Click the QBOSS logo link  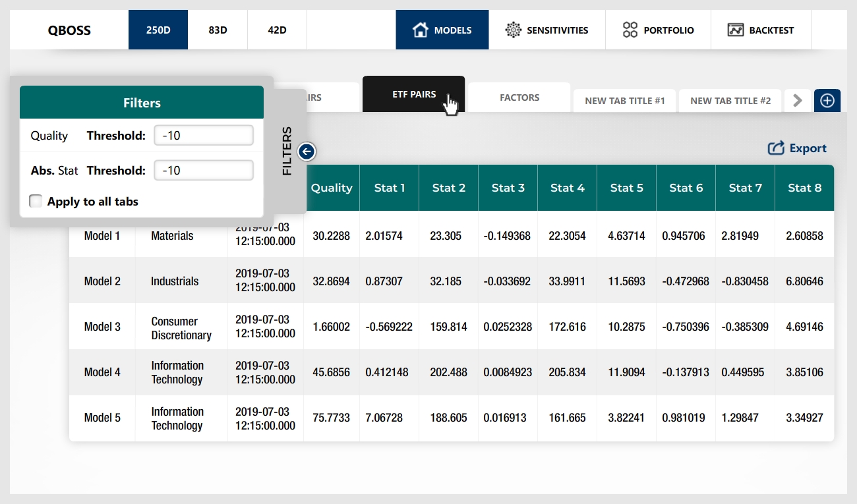[69, 30]
